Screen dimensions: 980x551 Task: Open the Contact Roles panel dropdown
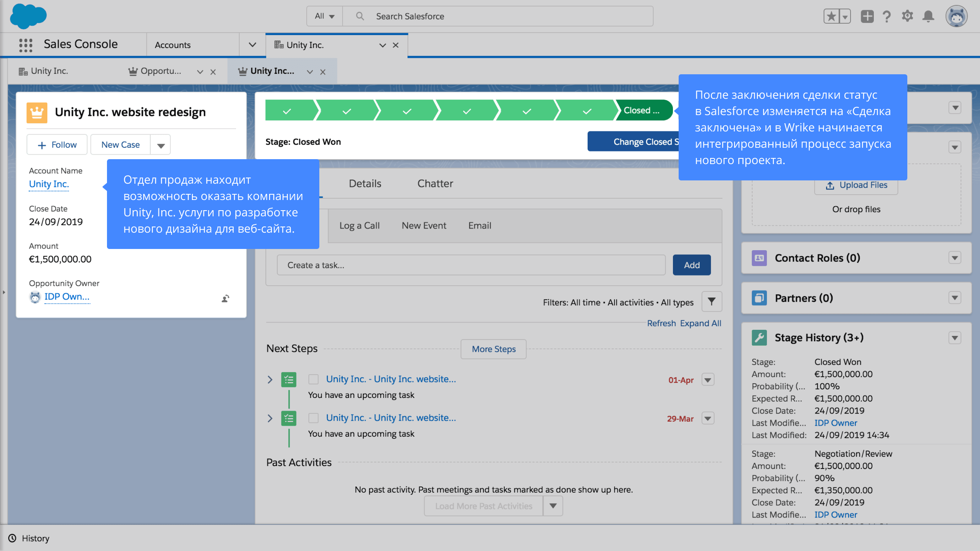click(955, 258)
